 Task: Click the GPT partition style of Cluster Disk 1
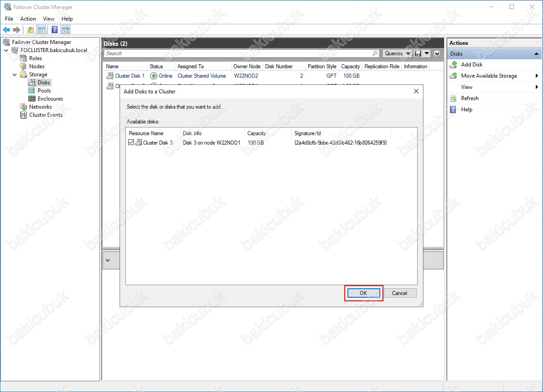(331, 76)
